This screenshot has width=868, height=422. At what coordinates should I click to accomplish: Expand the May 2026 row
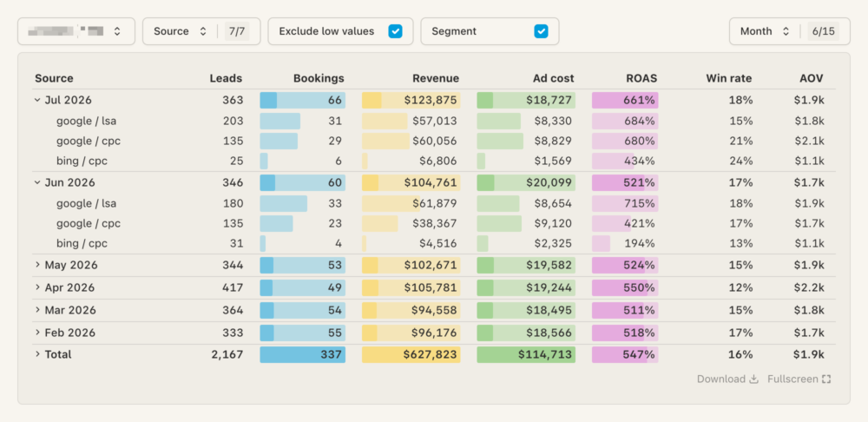tap(37, 265)
